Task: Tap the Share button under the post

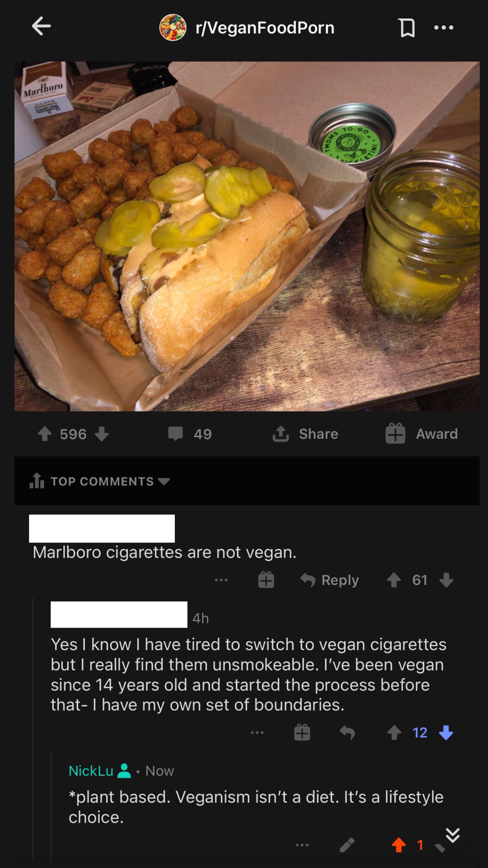Action: point(306,434)
